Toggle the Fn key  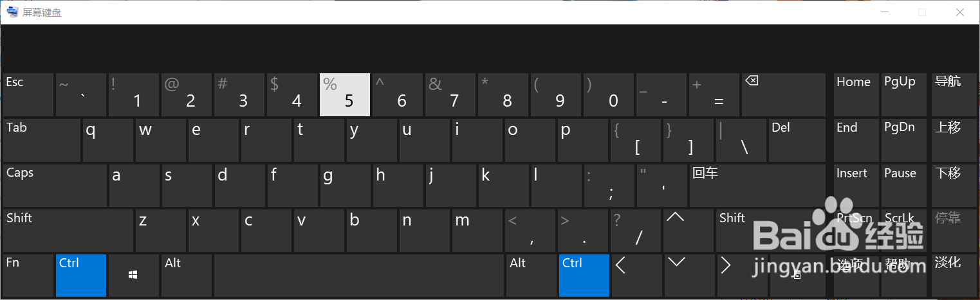(28, 275)
